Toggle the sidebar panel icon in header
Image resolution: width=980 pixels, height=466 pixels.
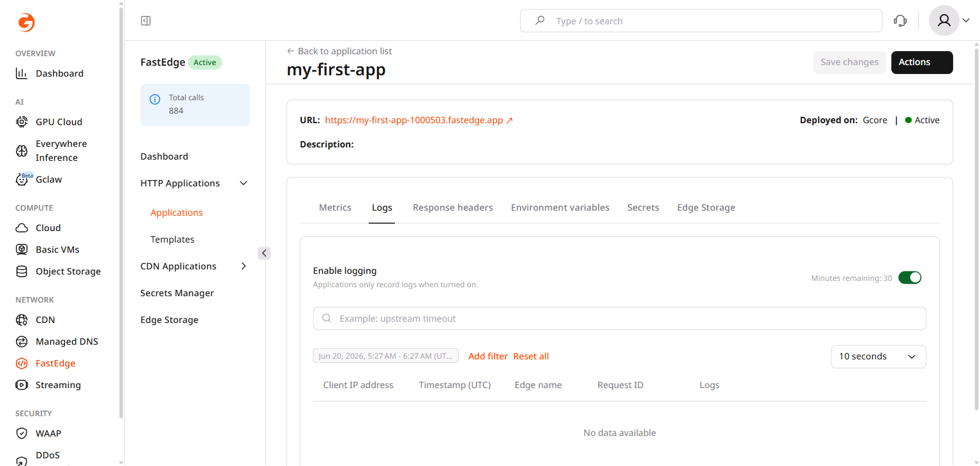coord(145,21)
